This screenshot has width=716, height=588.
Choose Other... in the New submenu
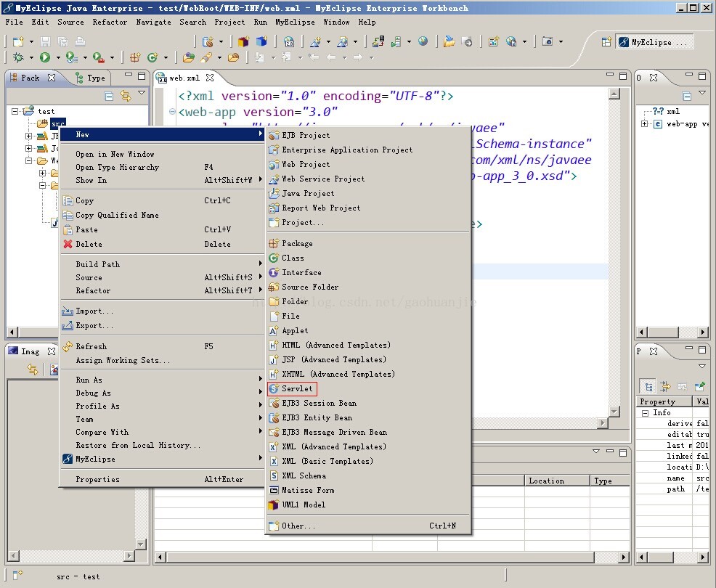368,526
